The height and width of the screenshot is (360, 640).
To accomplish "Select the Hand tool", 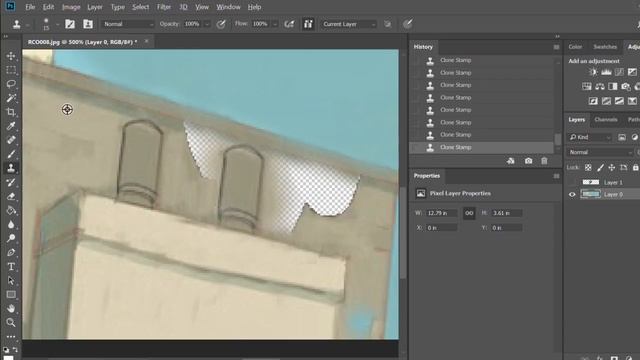I will pos(11,309).
